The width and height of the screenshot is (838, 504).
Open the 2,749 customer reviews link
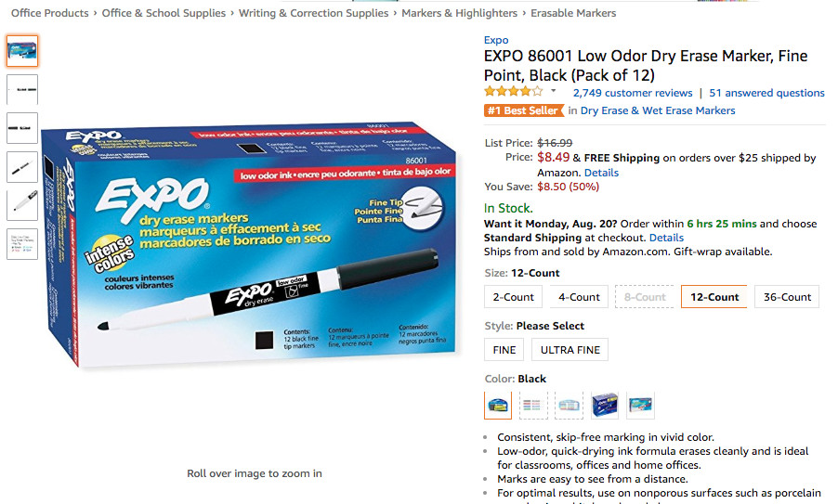click(x=633, y=93)
